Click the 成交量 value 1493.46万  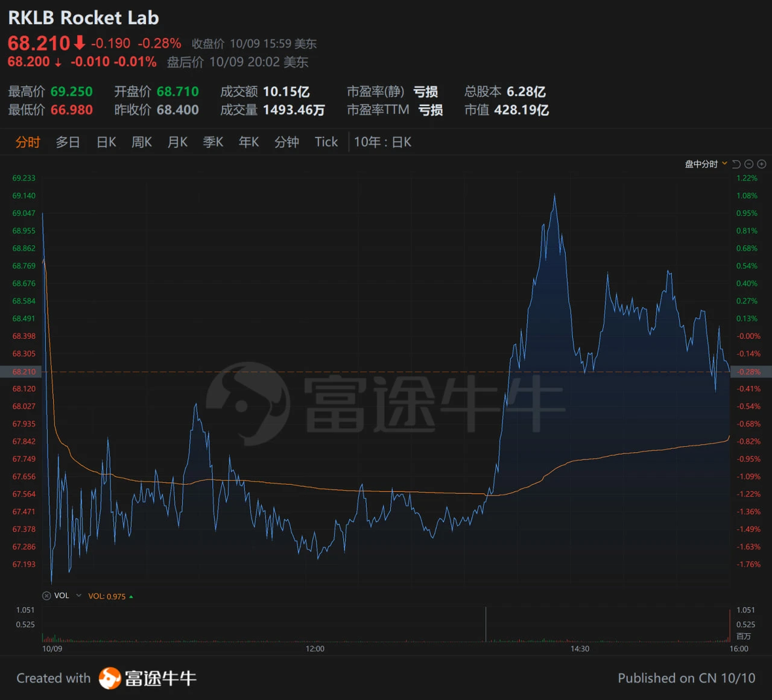(x=294, y=110)
